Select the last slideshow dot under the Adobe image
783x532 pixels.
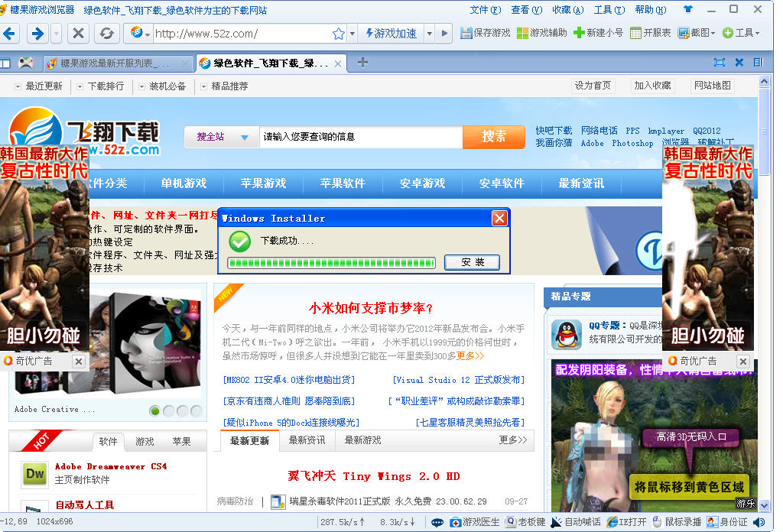197,410
